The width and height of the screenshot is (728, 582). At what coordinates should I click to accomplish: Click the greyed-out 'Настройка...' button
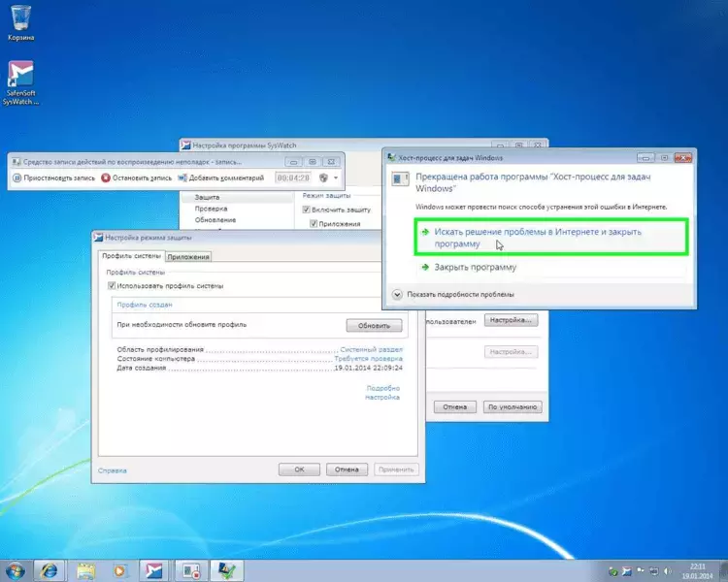click(x=511, y=352)
